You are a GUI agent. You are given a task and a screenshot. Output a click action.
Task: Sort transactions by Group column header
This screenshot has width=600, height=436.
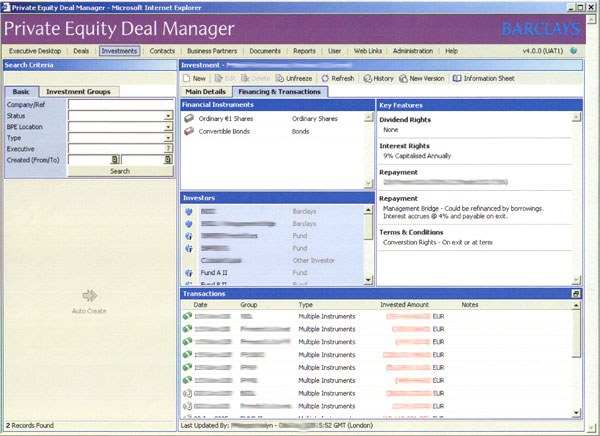249,305
